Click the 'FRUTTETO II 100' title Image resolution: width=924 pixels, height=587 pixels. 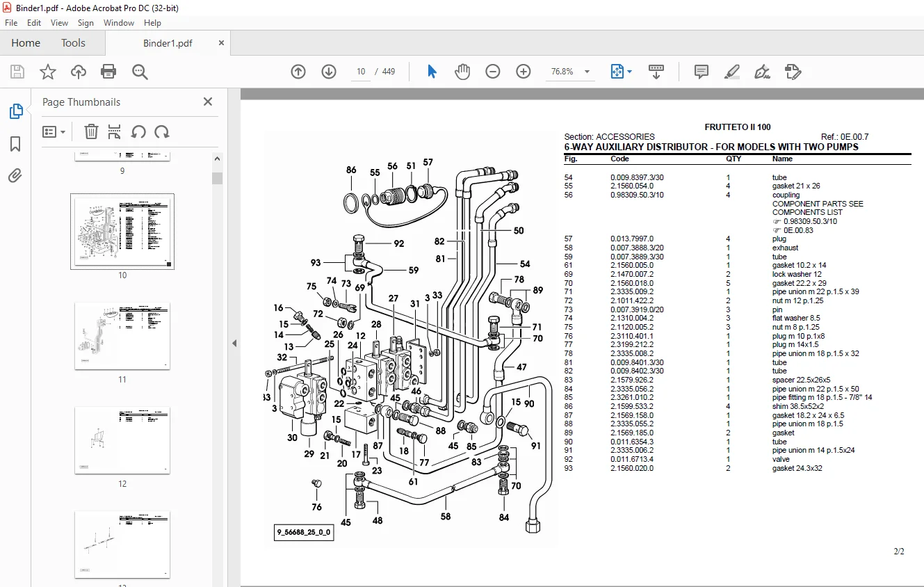pyautogui.click(x=738, y=127)
